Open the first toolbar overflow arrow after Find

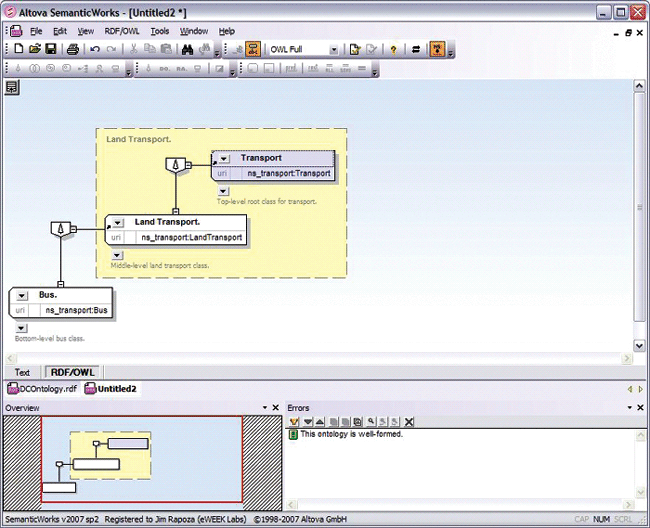pyautogui.click(x=217, y=53)
